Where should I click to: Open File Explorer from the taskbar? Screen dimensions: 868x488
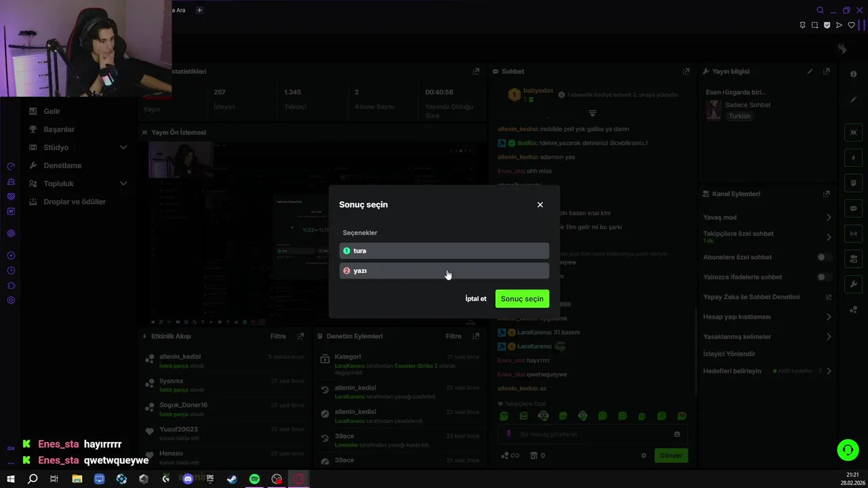(77, 479)
